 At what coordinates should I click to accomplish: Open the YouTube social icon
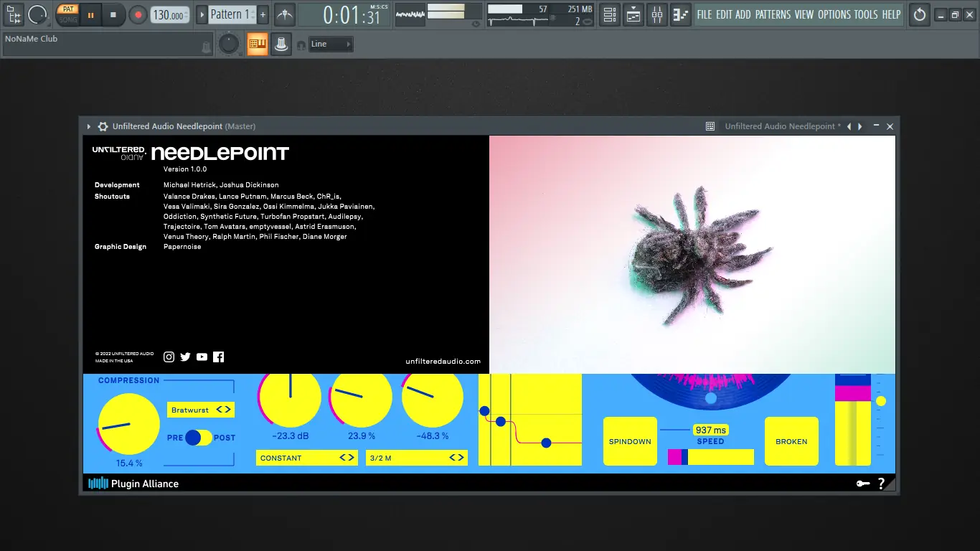pos(202,357)
